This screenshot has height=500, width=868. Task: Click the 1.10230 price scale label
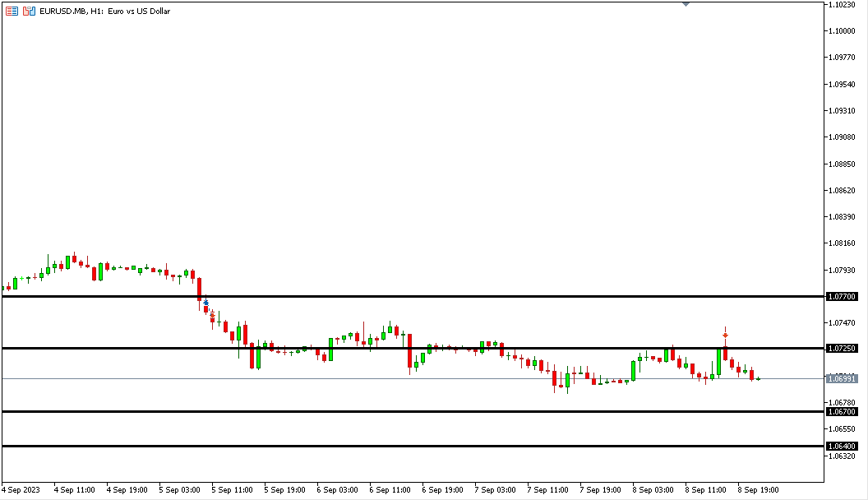[x=842, y=4]
